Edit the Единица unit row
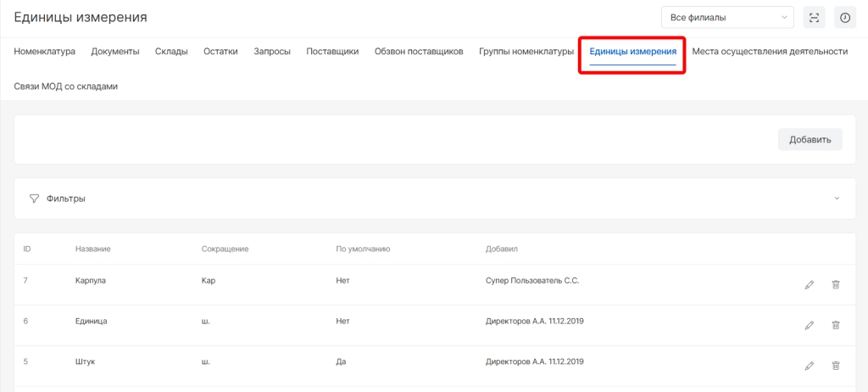Screen dimensions: 868x392 [809, 325]
